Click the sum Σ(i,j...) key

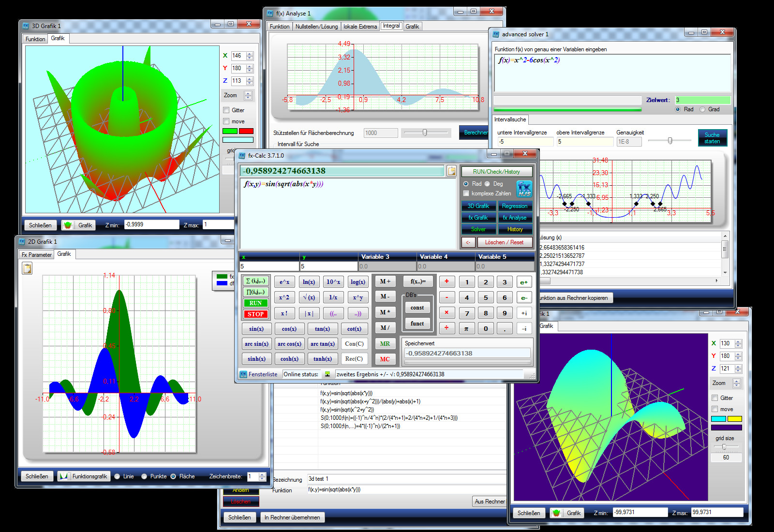[255, 281]
